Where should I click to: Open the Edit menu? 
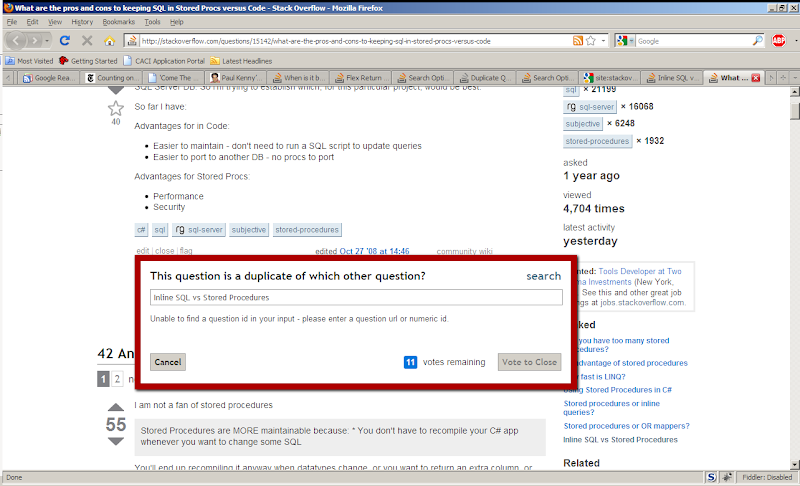[32, 22]
